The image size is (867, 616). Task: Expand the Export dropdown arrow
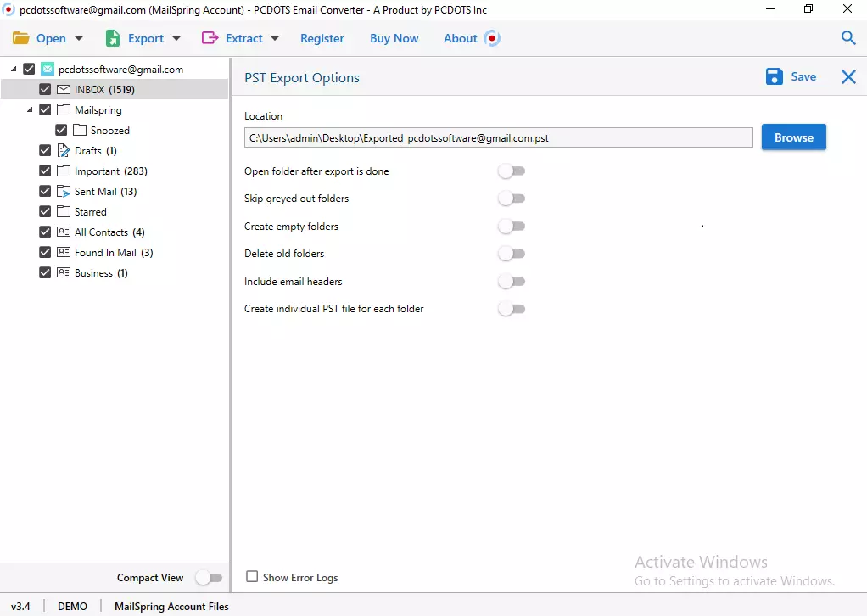(176, 39)
